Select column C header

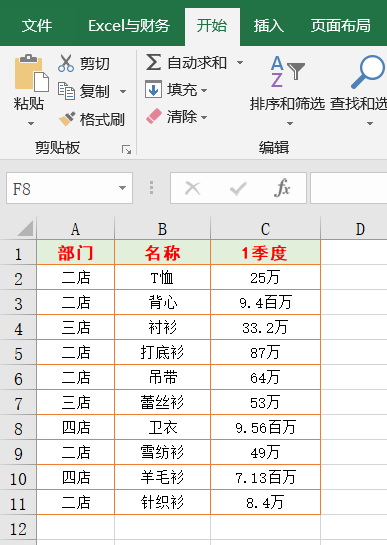click(x=265, y=229)
